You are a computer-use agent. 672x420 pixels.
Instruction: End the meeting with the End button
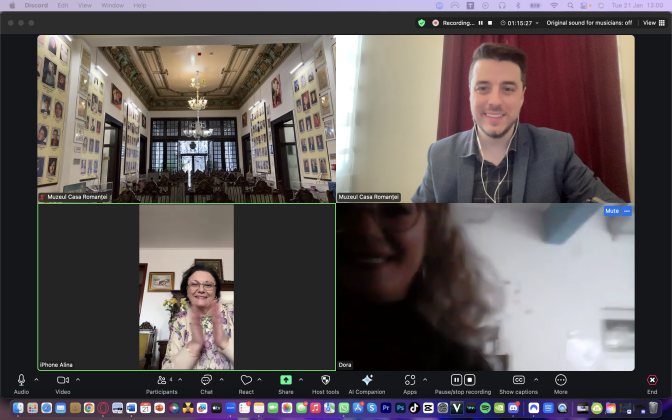(652, 381)
